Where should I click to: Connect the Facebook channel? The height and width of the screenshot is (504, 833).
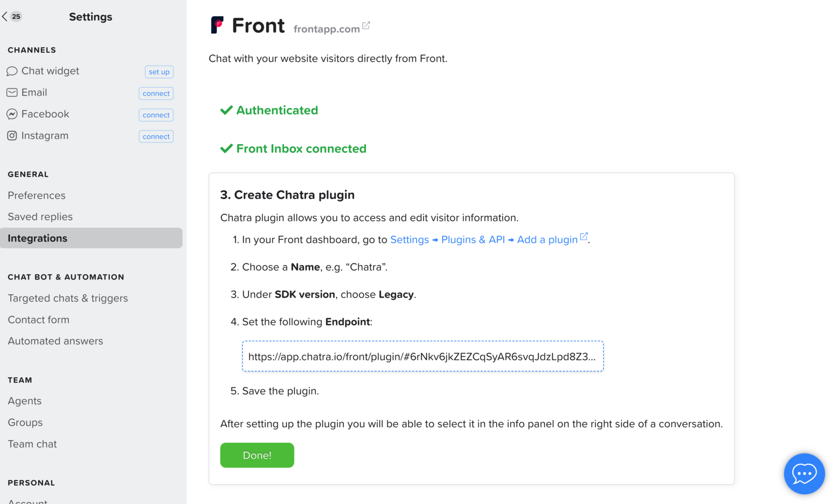click(156, 115)
